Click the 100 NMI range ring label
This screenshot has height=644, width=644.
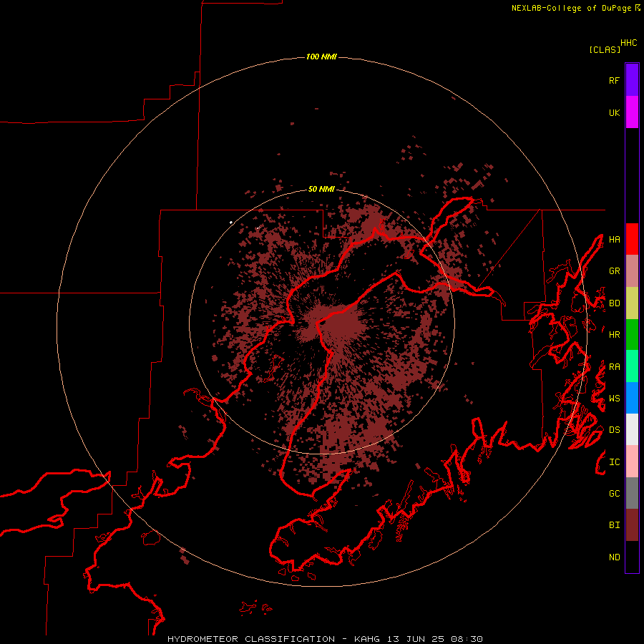coord(321,57)
